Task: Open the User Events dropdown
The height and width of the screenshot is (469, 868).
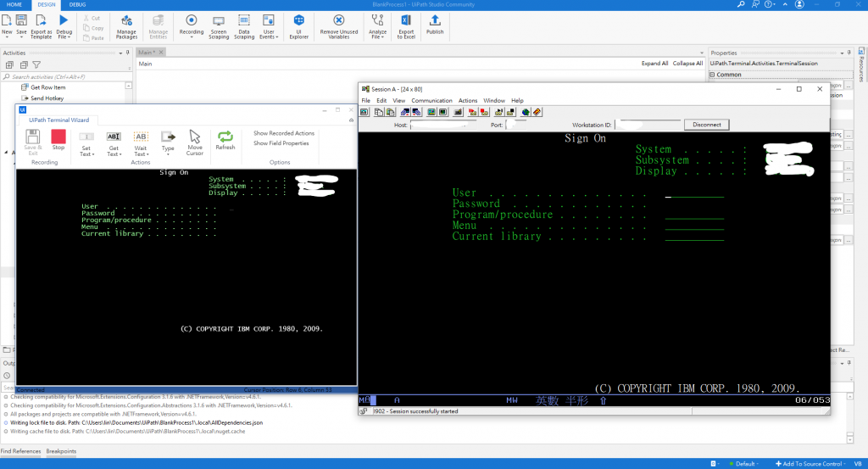Action: coord(276,37)
